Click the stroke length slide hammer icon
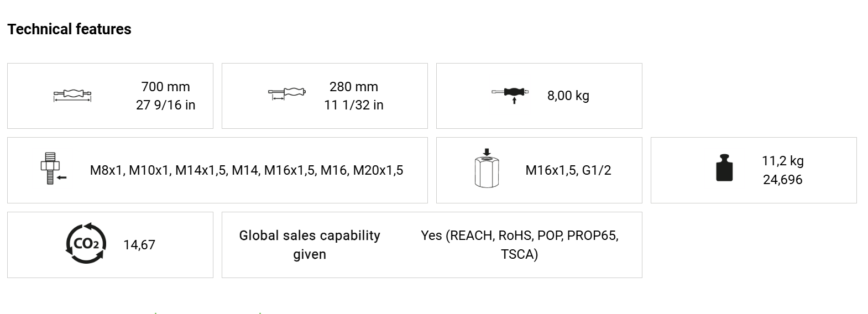868x314 pixels. point(286,94)
